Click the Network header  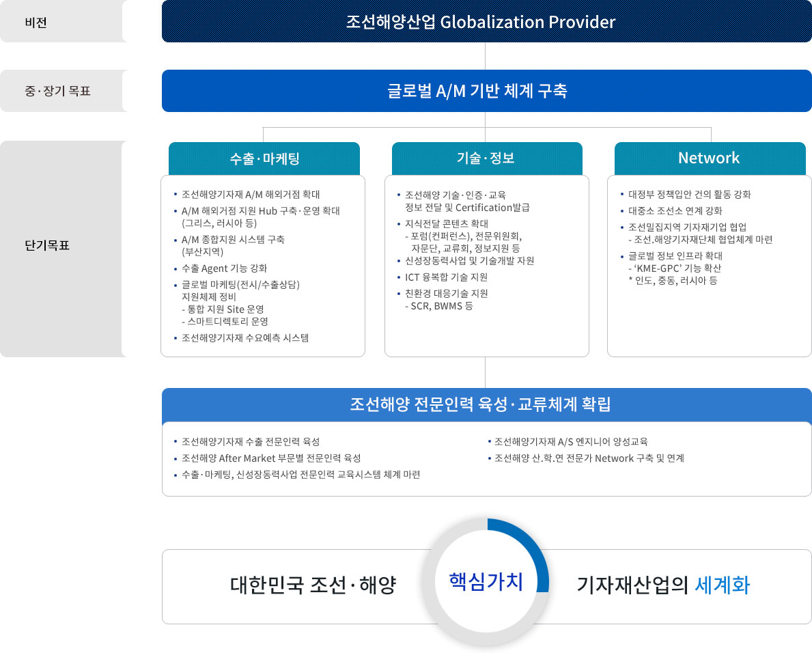(710, 158)
